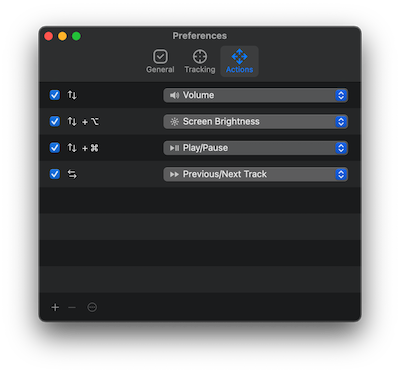Click the Preferences window title
Image resolution: width=400 pixels, height=373 pixels.
(200, 36)
